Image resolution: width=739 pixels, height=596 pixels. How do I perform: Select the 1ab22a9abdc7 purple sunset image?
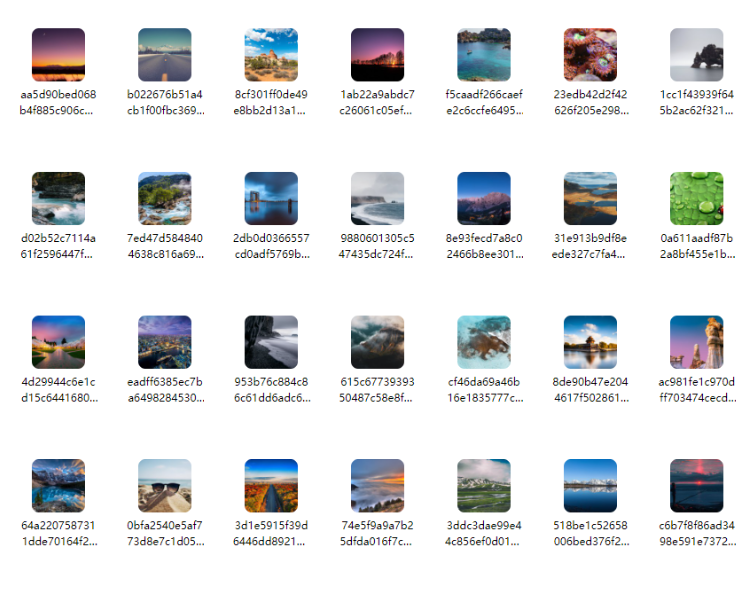pos(377,55)
